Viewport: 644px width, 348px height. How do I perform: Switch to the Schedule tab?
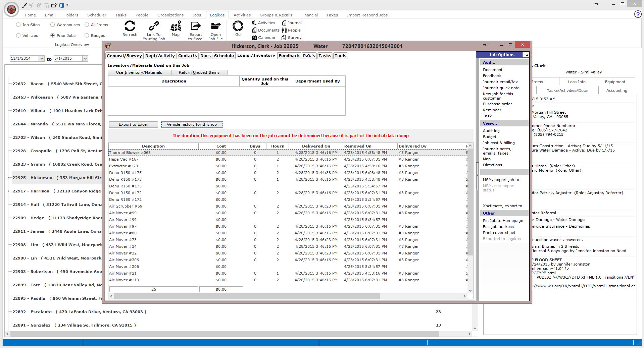(x=224, y=56)
